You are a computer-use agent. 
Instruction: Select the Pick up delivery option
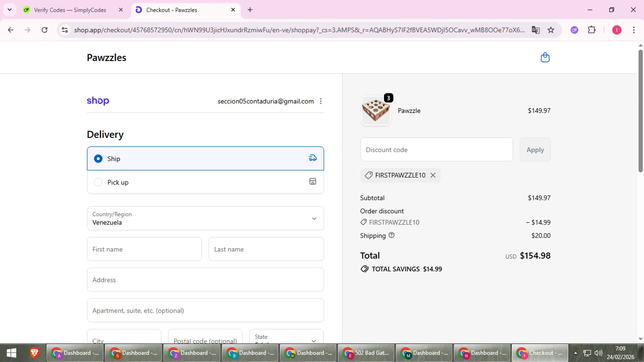pyautogui.click(x=205, y=182)
